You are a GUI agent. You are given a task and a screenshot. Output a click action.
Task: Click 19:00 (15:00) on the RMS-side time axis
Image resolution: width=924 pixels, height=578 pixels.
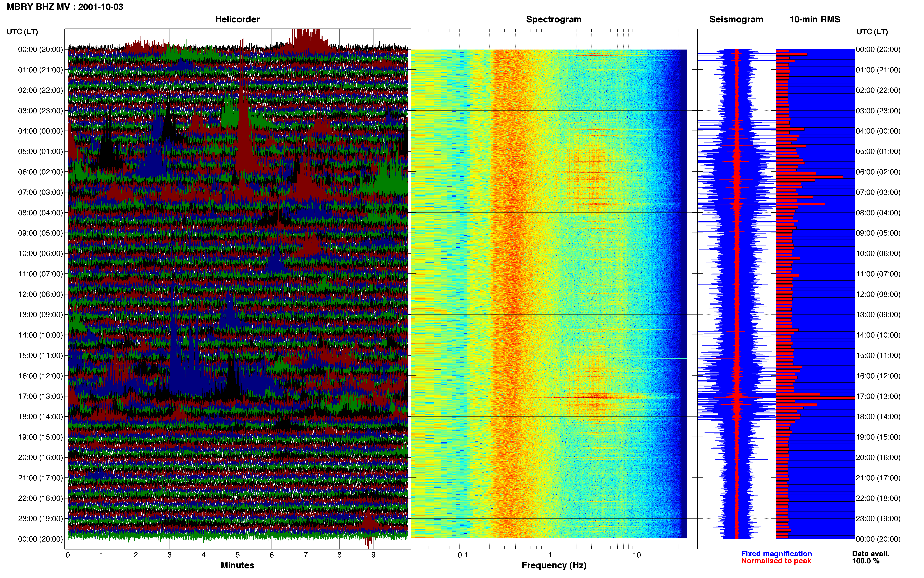point(878,437)
